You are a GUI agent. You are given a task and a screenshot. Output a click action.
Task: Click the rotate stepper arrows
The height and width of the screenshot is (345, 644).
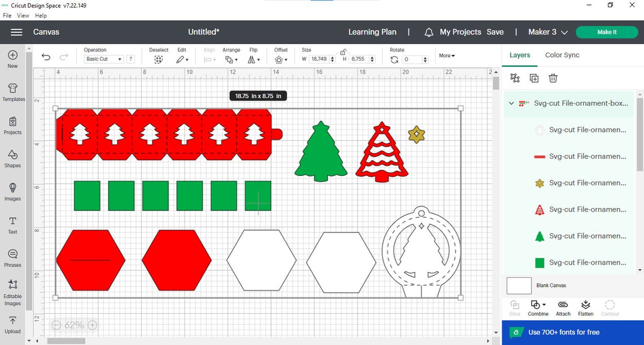(x=425, y=59)
